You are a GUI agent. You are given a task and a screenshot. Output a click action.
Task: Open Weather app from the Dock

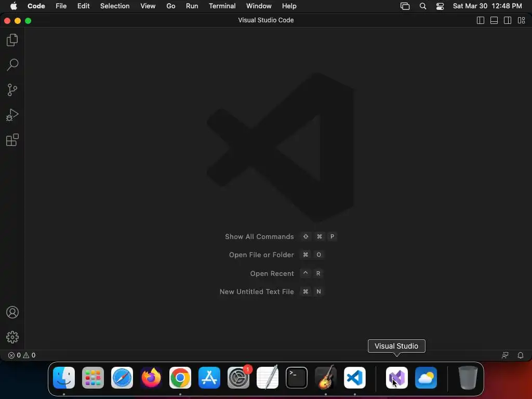(x=426, y=378)
